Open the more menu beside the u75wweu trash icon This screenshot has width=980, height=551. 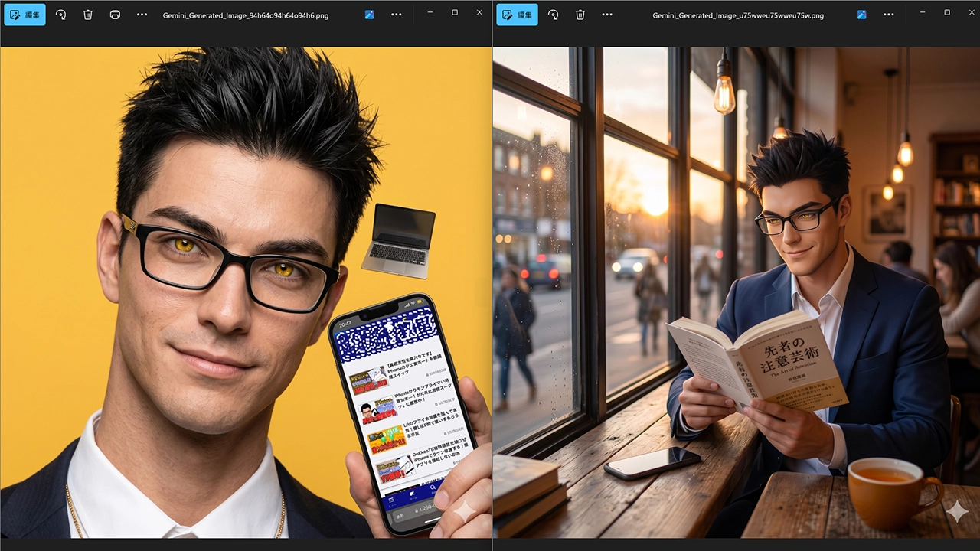tap(607, 15)
